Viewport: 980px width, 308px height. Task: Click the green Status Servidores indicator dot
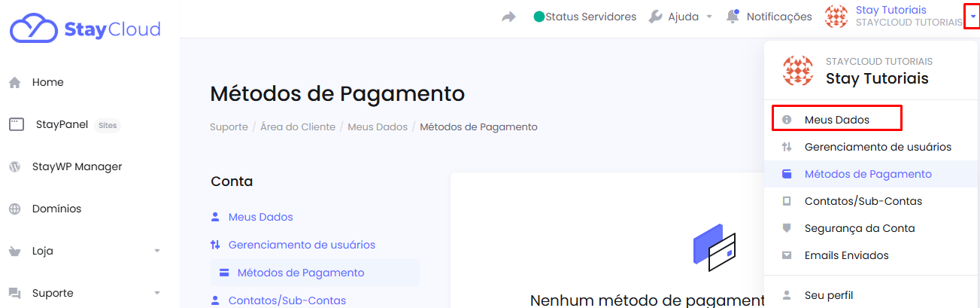(539, 17)
